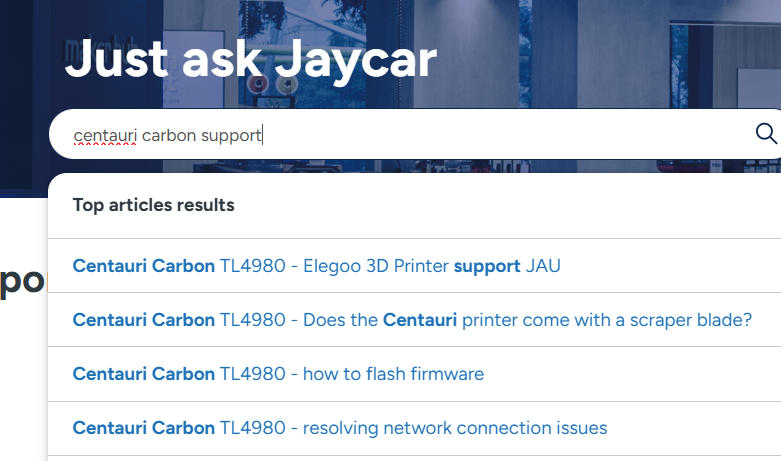Screen dimensions: 781x461
Task: Click the bold "support" in the first result
Action: [487, 266]
